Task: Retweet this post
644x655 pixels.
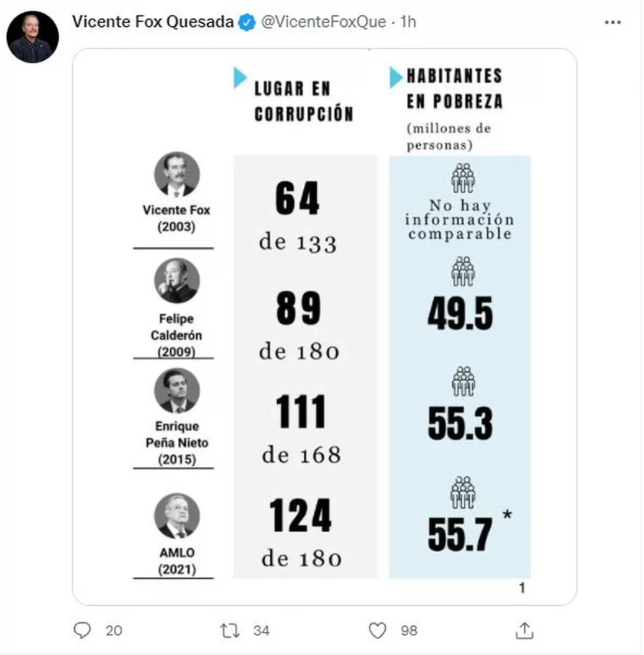Action: 230,631
